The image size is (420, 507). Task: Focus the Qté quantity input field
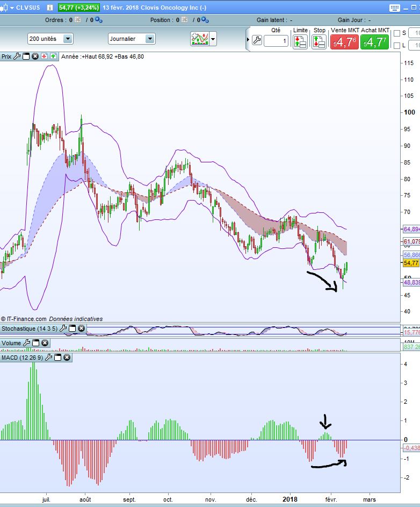[276, 41]
